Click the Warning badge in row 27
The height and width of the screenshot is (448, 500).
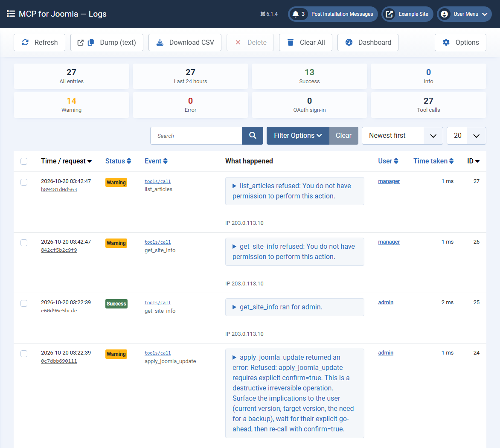click(116, 182)
